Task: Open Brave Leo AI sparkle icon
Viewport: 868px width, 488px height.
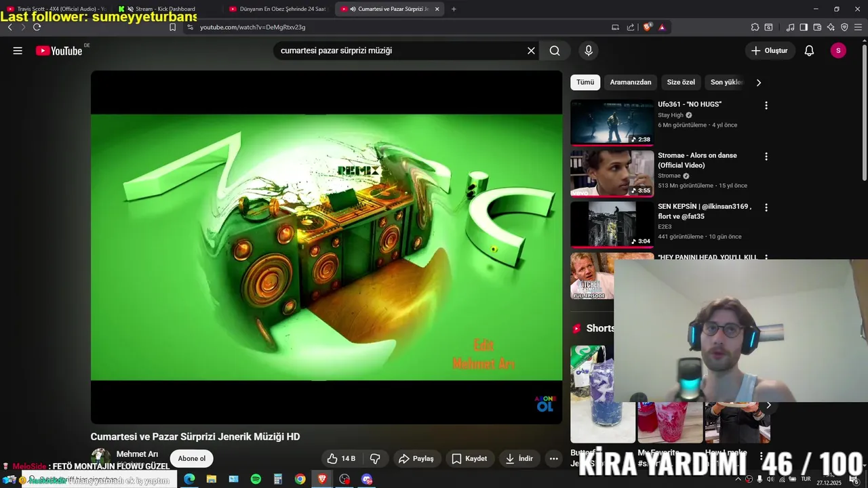Action: click(831, 27)
